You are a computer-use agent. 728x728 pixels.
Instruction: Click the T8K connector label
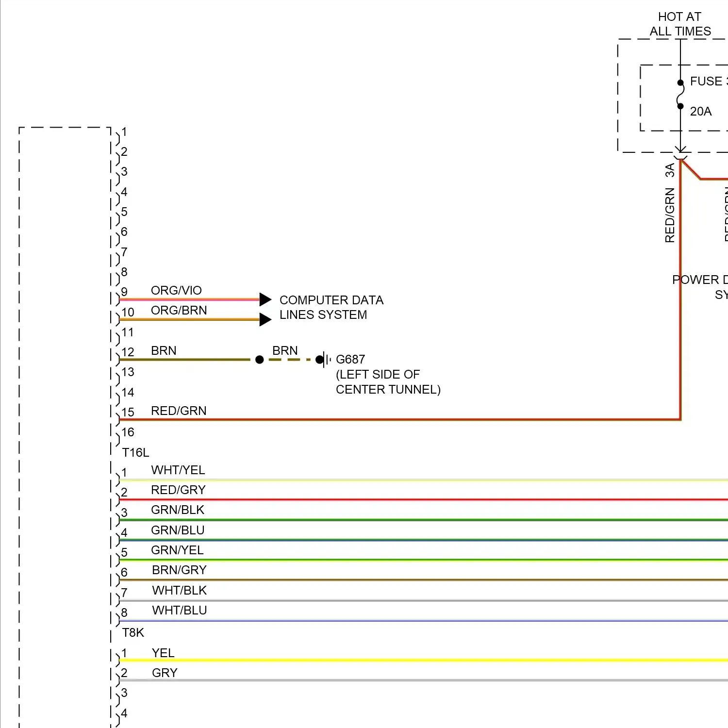click(133, 632)
